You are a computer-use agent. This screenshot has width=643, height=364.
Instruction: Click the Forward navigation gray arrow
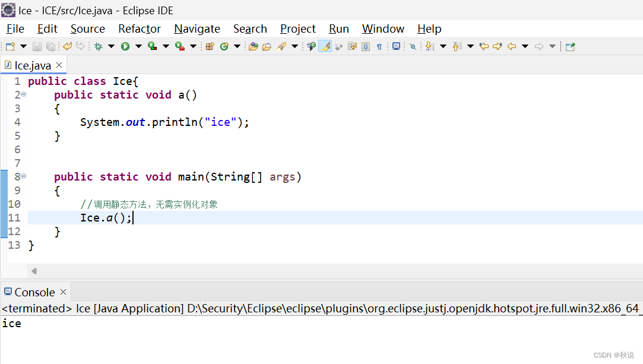tap(539, 46)
